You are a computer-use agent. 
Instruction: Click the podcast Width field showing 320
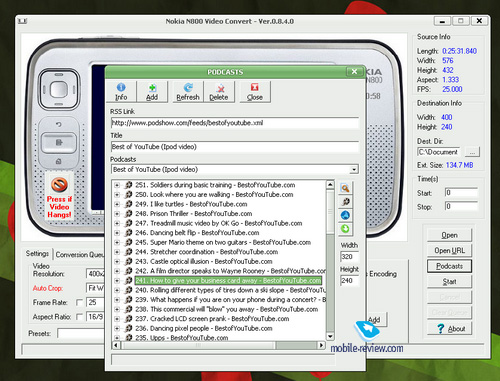click(x=349, y=257)
